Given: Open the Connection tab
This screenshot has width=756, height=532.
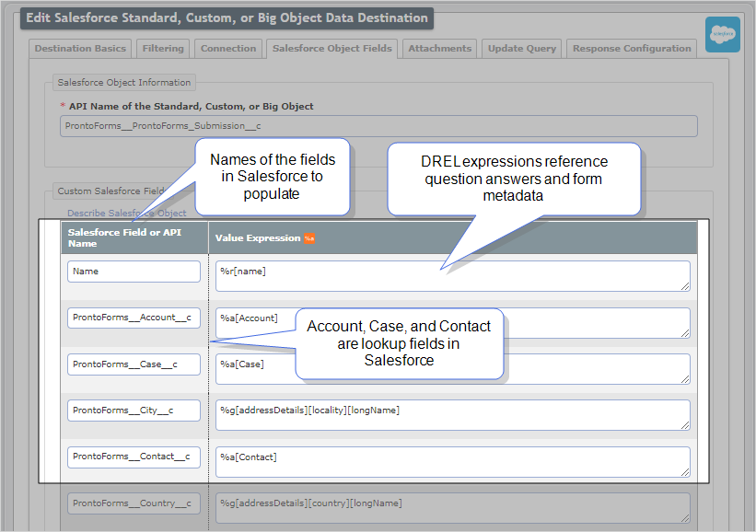Looking at the screenshot, I should (x=228, y=48).
